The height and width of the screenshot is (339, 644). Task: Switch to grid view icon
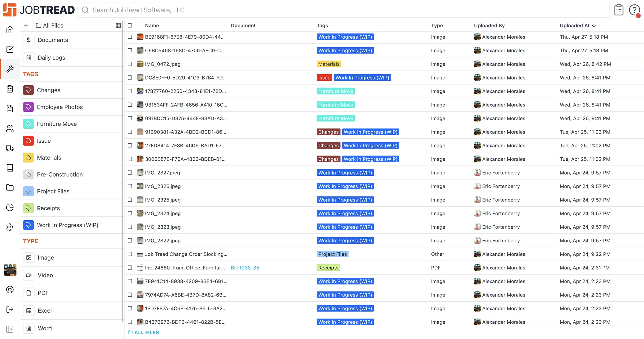point(118,26)
